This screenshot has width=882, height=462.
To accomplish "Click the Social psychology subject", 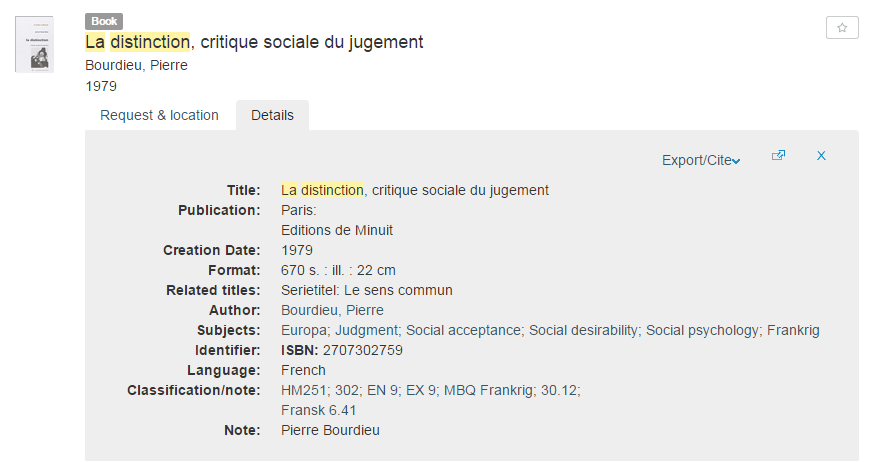I will coord(702,330).
